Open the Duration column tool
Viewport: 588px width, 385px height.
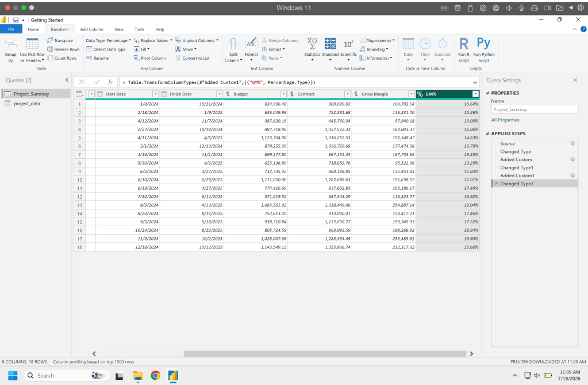443,50
